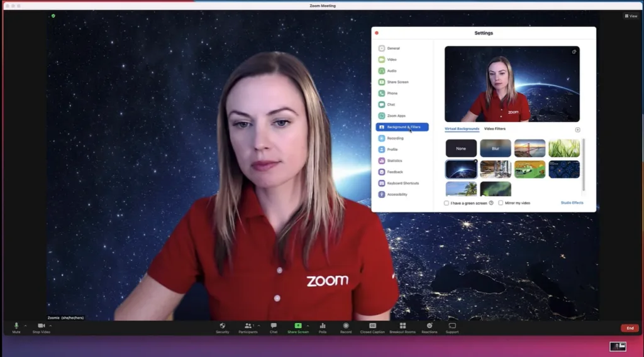
Task: Expand audio options arrow beside Mute
Action: pyautogui.click(x=25, y=326)
